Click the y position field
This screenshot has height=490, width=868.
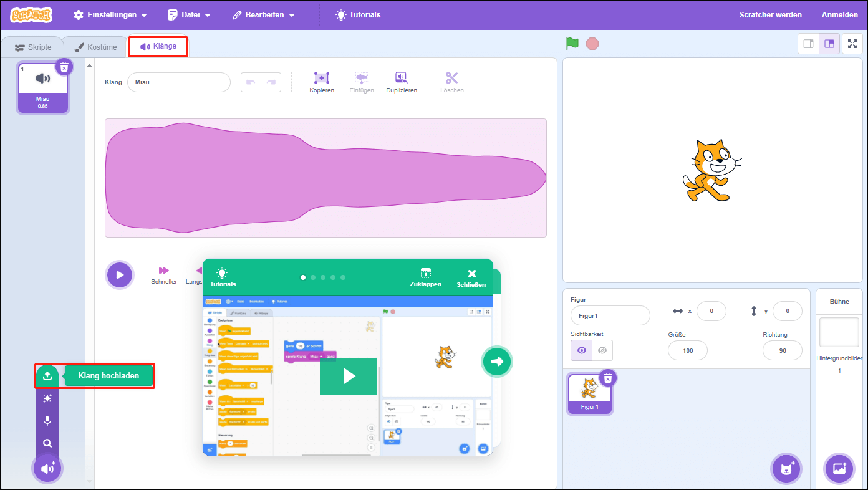(788, 311)
